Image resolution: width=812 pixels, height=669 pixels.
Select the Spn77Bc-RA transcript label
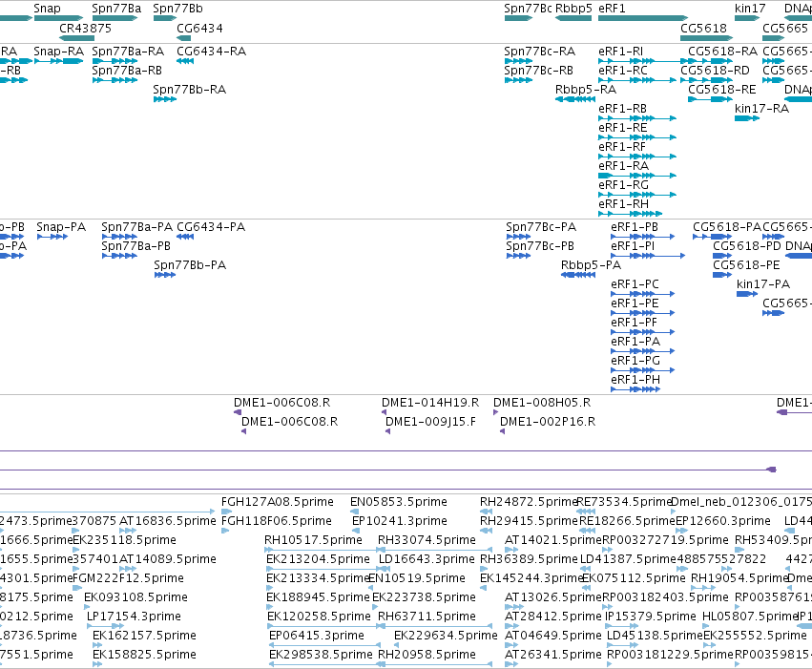540,52
